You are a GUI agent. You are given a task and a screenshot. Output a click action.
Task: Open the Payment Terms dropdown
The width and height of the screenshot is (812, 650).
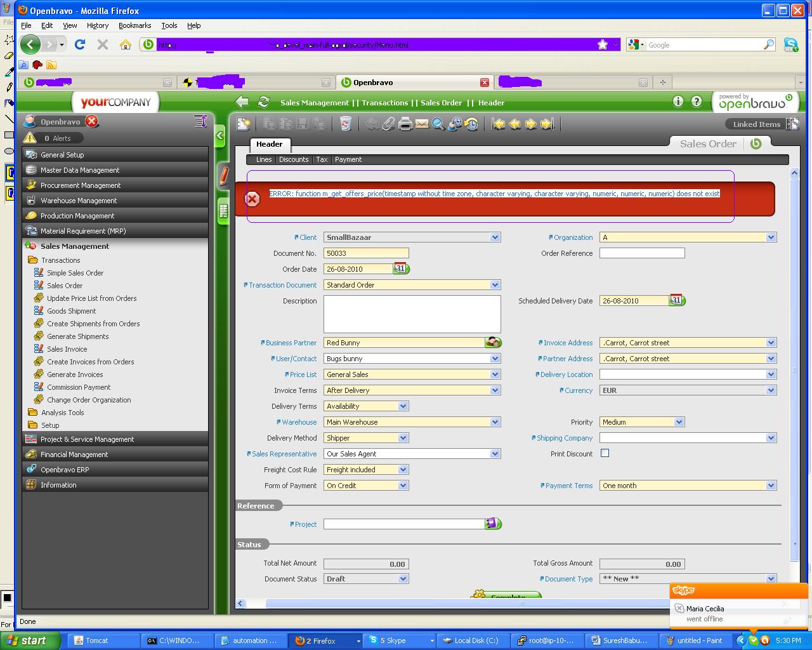(771, 486)
